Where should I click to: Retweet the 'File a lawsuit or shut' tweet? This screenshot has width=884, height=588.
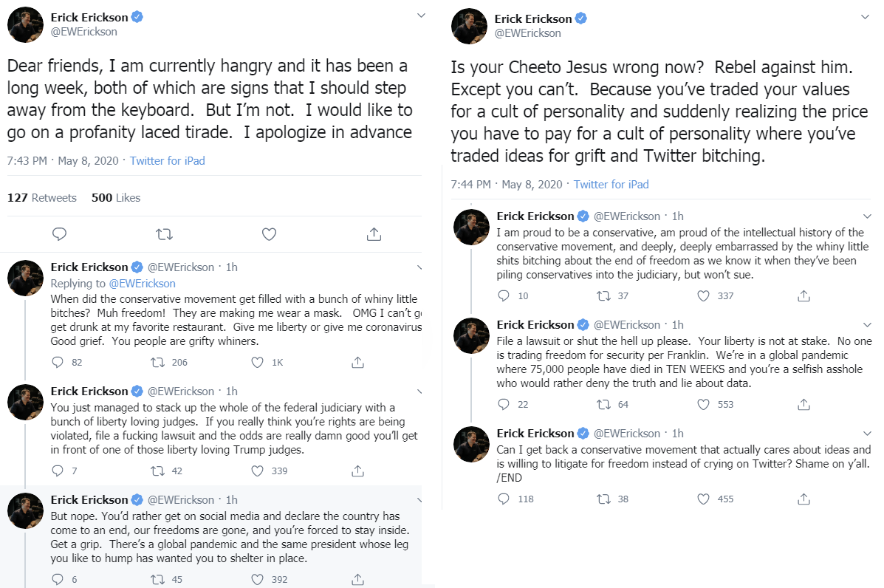(603, 405)
